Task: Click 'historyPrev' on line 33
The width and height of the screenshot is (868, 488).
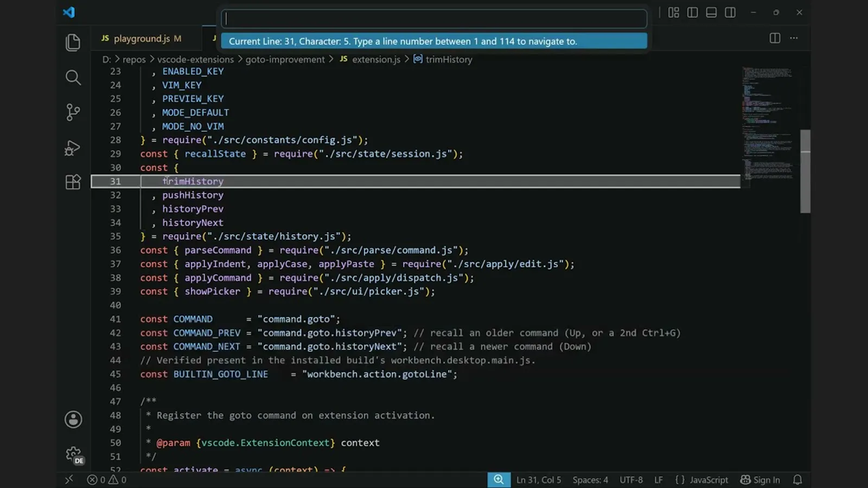Action: (193, 209)
